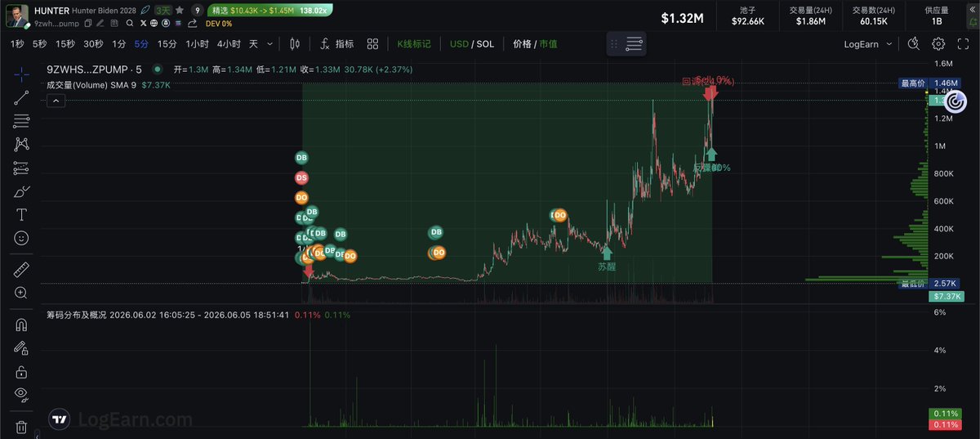This screenshot has height=439, width=980.
Task: Switch chart to 市值 market cap mode
Action: click(x=548, y=44)
